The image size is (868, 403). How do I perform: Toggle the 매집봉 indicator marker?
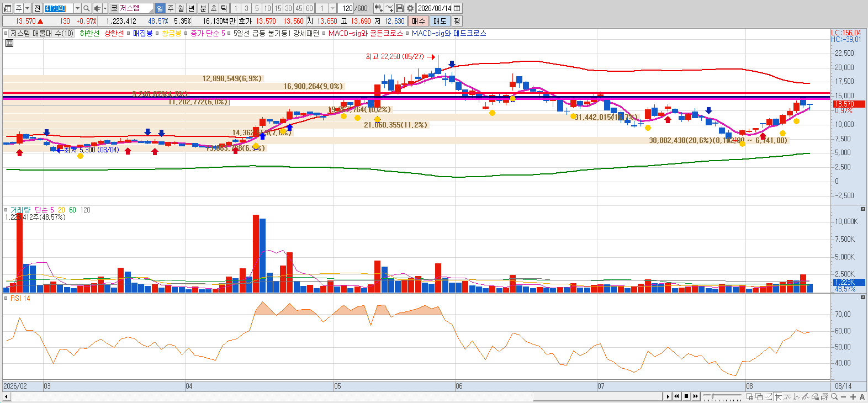129,33
